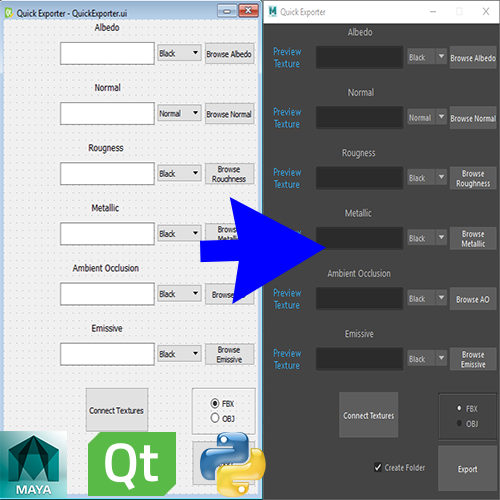Click Emissive path field in Qt Designer window
This screenshot has height=500, width=500.
107,354
